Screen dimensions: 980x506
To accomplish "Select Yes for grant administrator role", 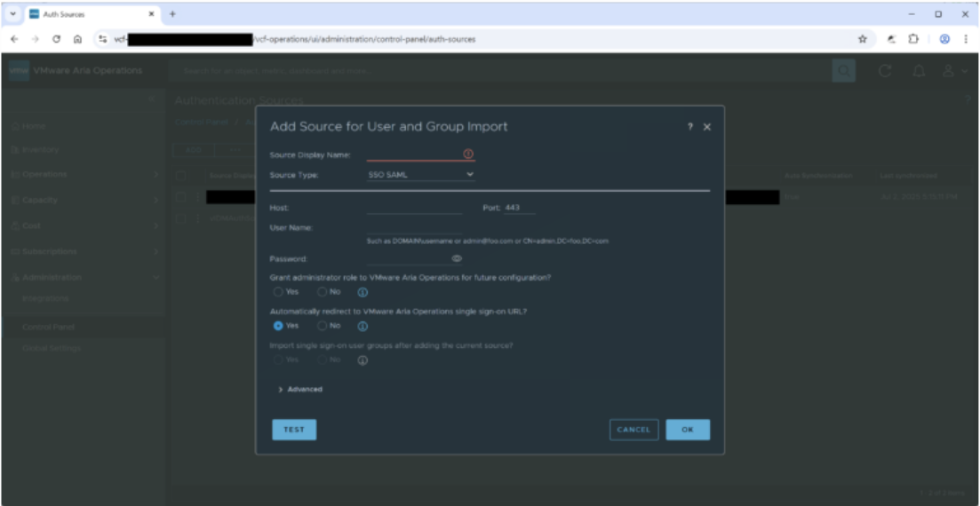I will tap(279, 292).
